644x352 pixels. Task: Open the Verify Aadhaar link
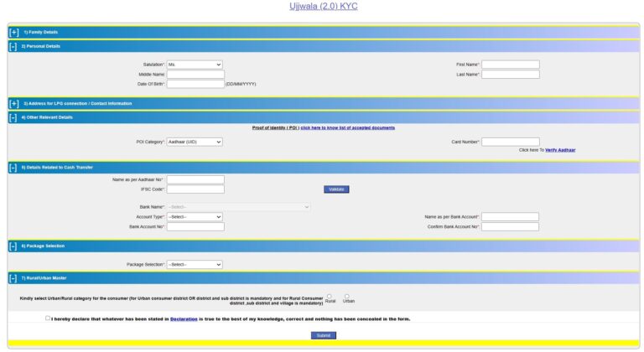tap(560, 150)
